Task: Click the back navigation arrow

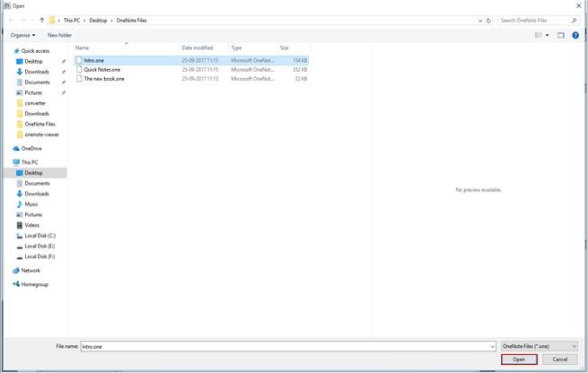Action: tap(11, 21)
